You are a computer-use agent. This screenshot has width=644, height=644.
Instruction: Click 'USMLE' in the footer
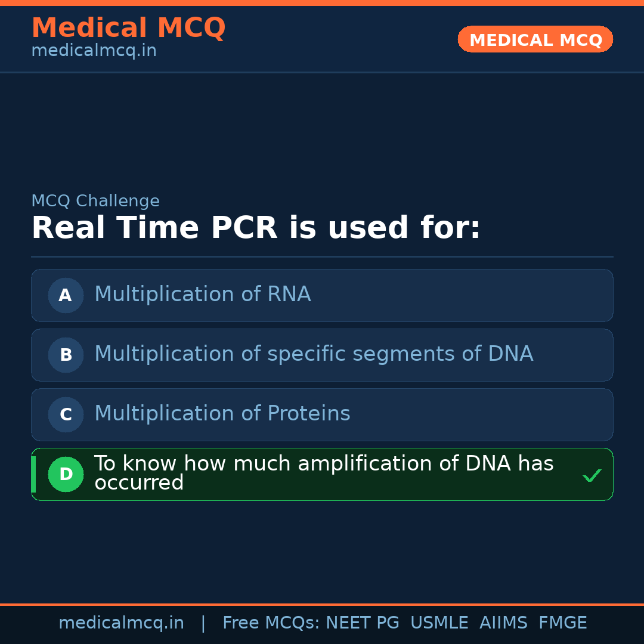pos(439,623)
